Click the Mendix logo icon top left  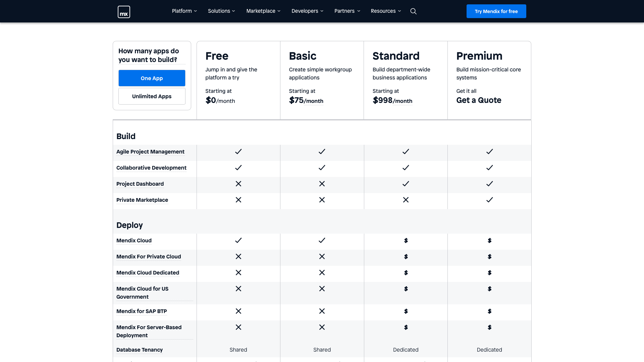coord(124,11)
